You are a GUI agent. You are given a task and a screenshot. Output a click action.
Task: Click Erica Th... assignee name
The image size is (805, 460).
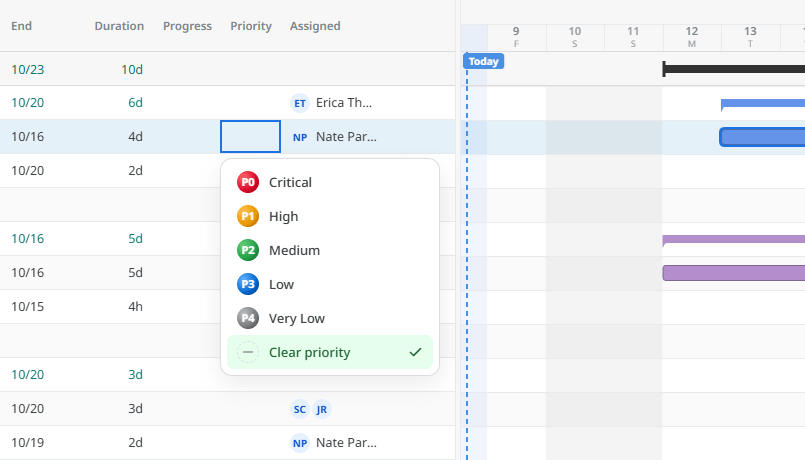click(344, 103)
